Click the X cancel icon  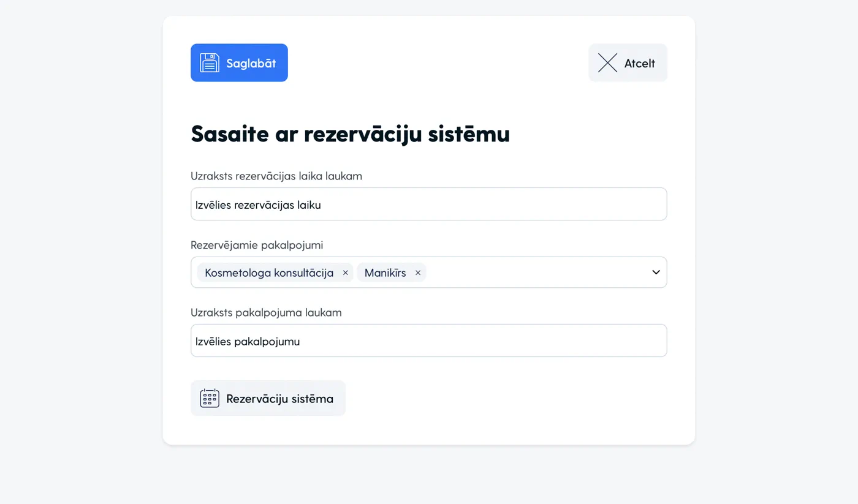point(607,62)
